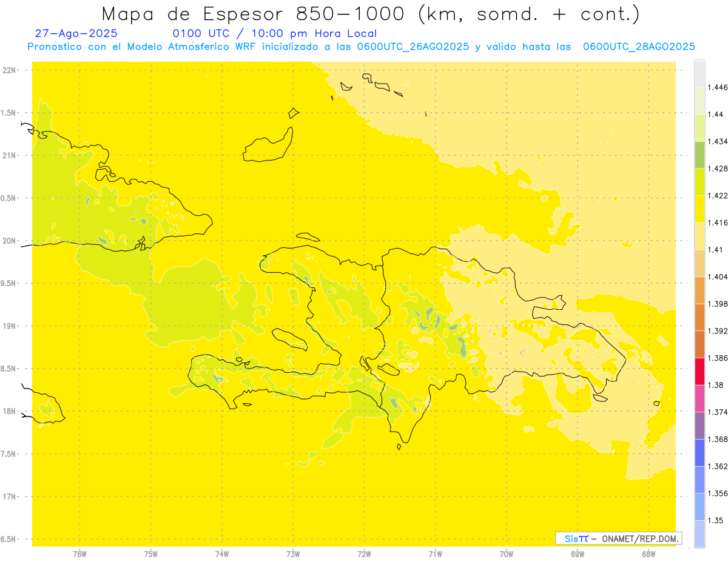
Task: Click the 1.356 colorbar value
Action: pos(718,493)
